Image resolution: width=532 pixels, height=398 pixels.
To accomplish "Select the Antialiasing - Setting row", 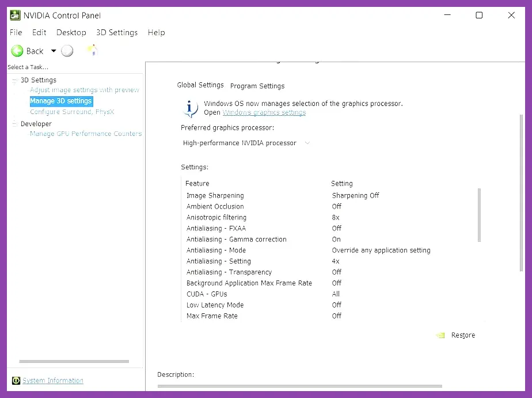I will point(328,261).
